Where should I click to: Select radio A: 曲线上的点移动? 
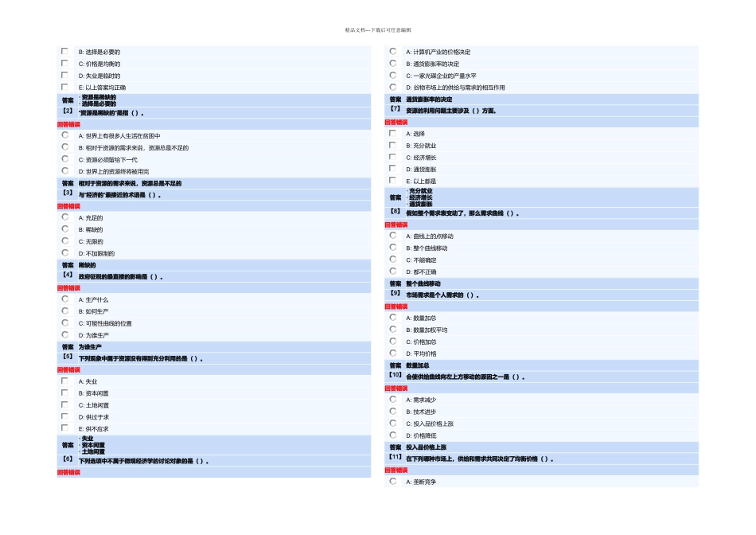(393, 236)
